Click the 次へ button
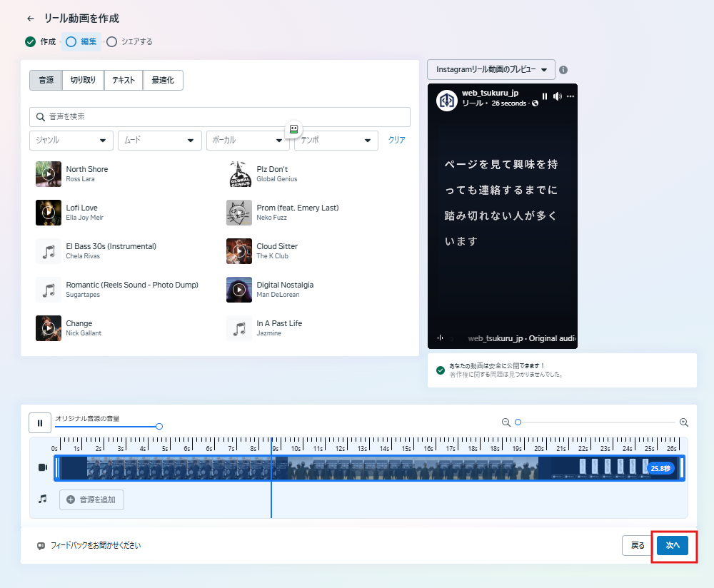Screen dimensions: 714x588 click(x=673, y=545)
